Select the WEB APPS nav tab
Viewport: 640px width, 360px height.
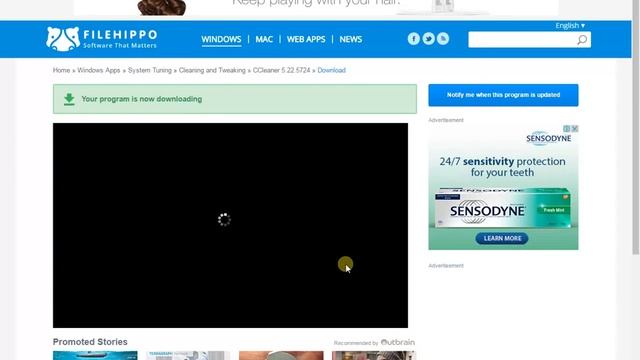(x=306, y=40)
